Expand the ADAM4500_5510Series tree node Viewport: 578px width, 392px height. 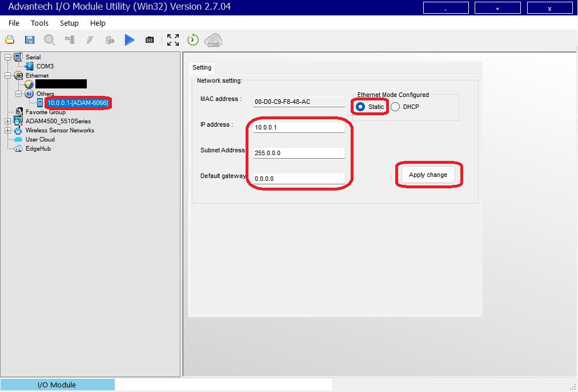click(x=7, y=121)
